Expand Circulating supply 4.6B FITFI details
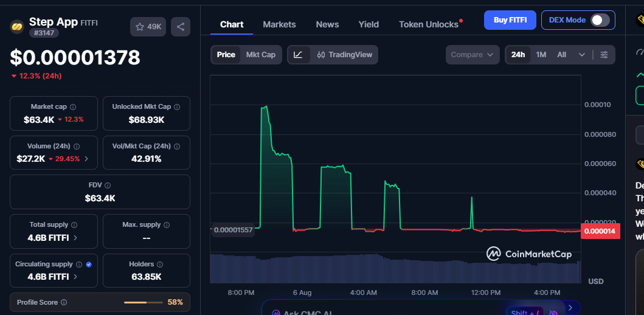 [75, 277]
